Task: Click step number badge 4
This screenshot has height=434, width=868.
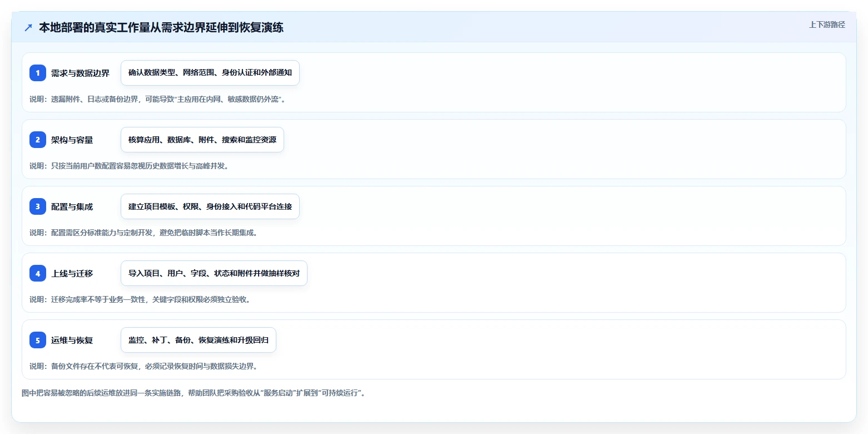Action: 38,273
